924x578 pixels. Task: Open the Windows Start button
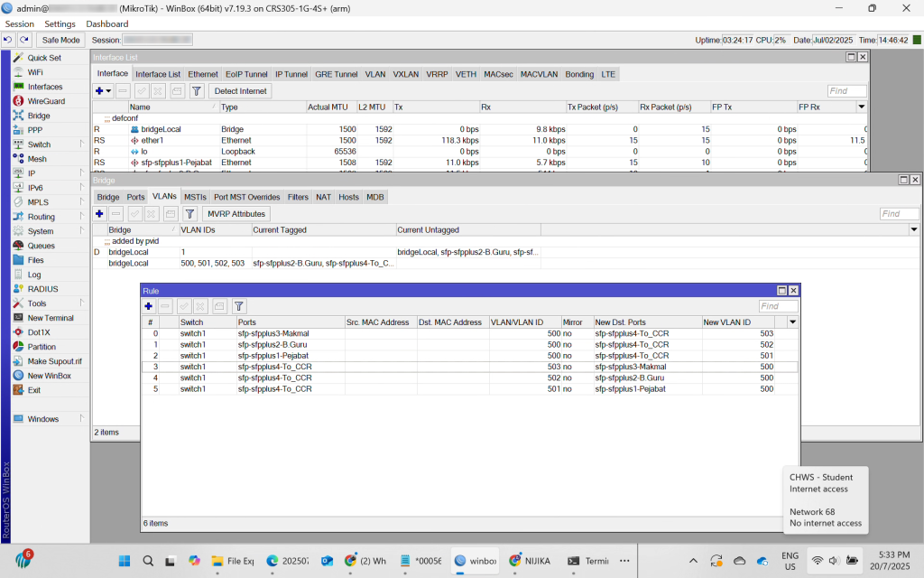click(x=125, y=561)
